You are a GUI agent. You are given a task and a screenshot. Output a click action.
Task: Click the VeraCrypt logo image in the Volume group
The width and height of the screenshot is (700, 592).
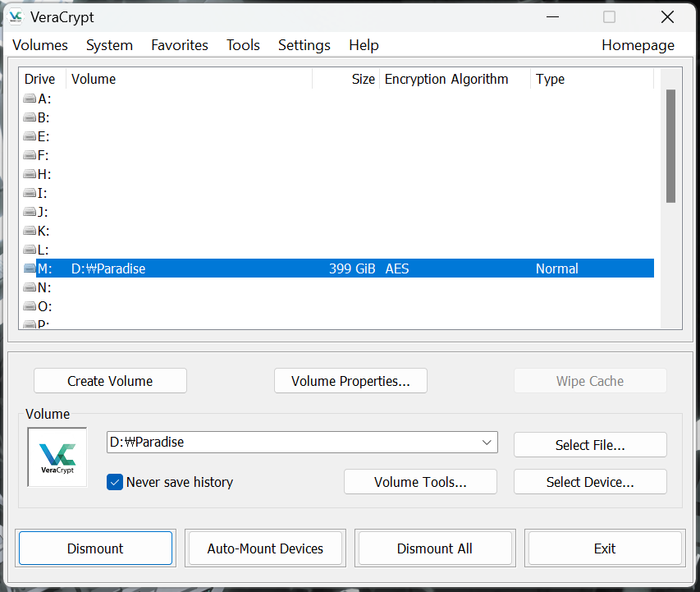[57, 457]
